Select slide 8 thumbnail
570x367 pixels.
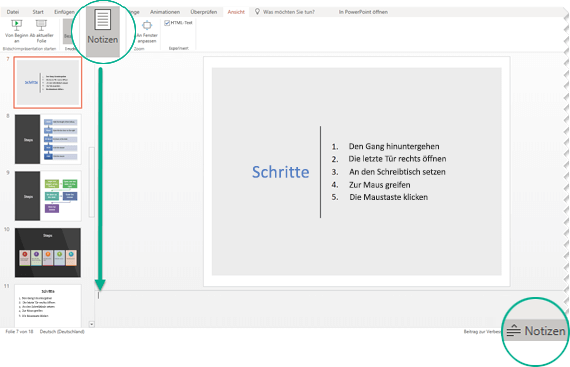pos(48,139)
